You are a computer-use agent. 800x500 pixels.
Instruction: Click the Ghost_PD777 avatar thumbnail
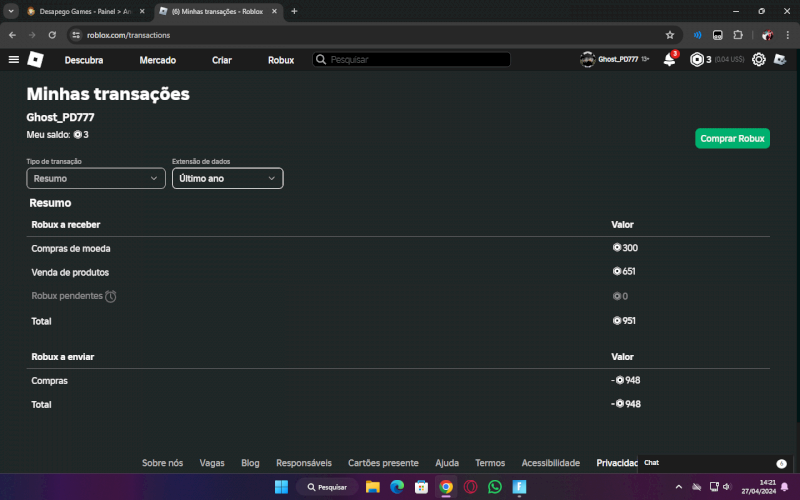click(x=587, y=60)
